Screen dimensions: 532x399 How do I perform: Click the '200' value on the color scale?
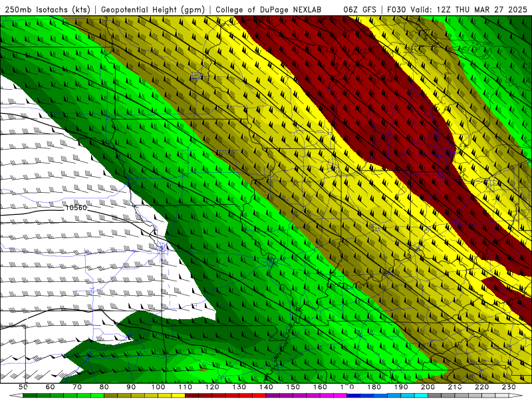click(428, 387)
